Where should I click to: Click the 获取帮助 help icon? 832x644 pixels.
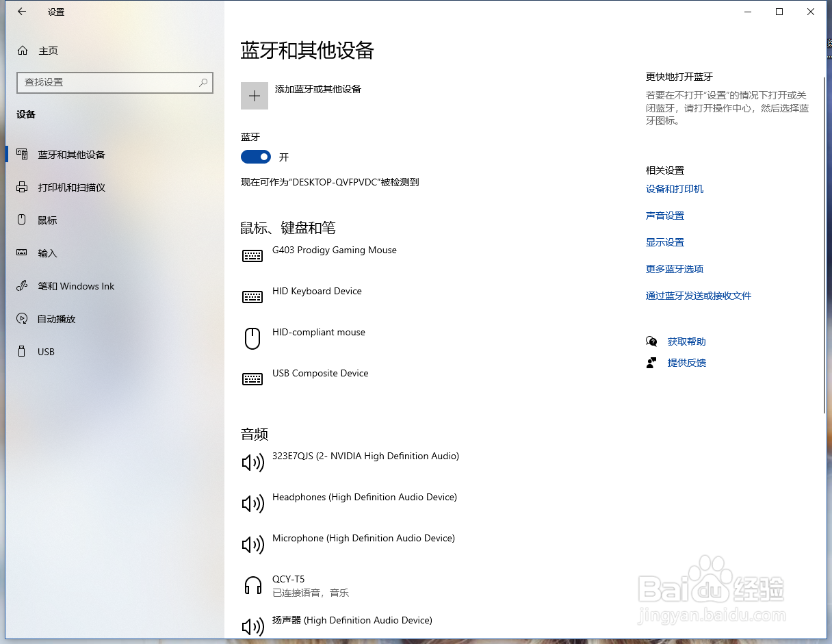pyautogui.click(x=651, y=341)
